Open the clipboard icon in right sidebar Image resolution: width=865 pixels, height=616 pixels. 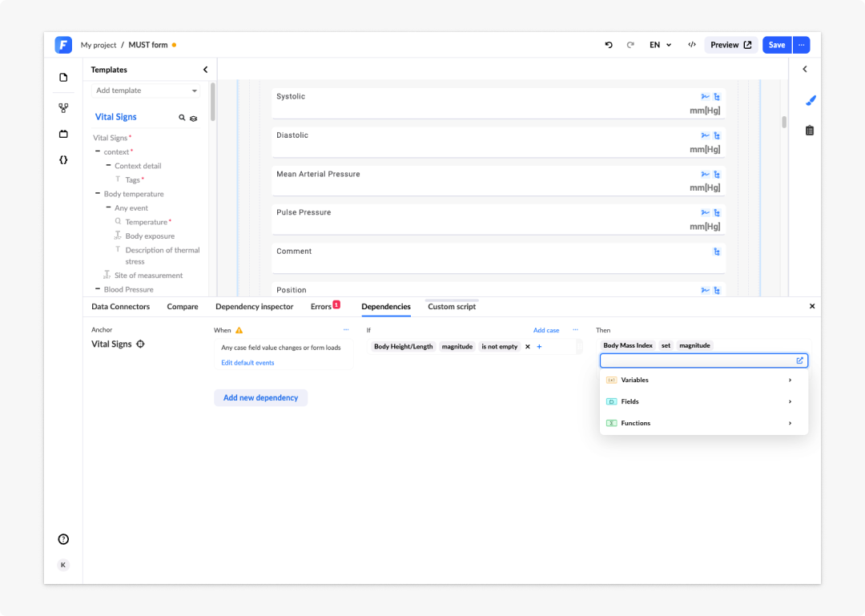click(x=809, y=131)
